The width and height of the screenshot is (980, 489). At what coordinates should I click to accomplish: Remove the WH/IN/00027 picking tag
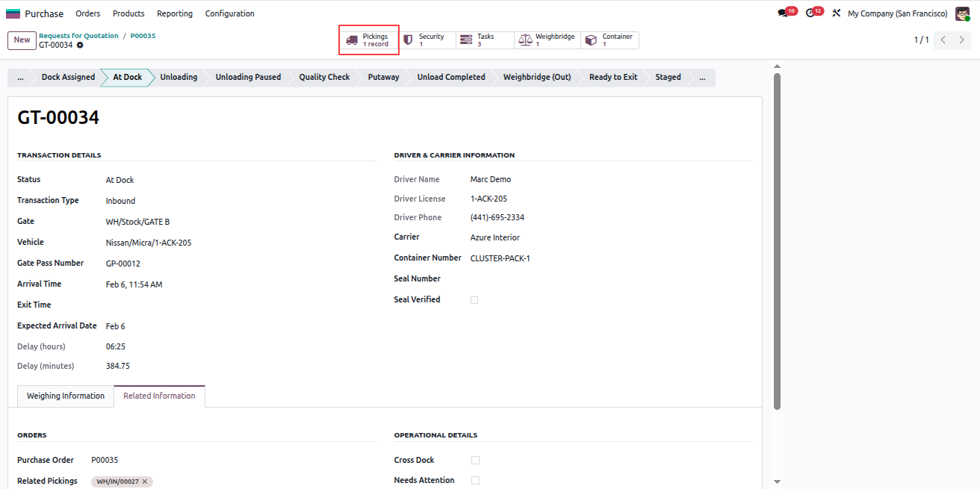(x=145, y=482)
